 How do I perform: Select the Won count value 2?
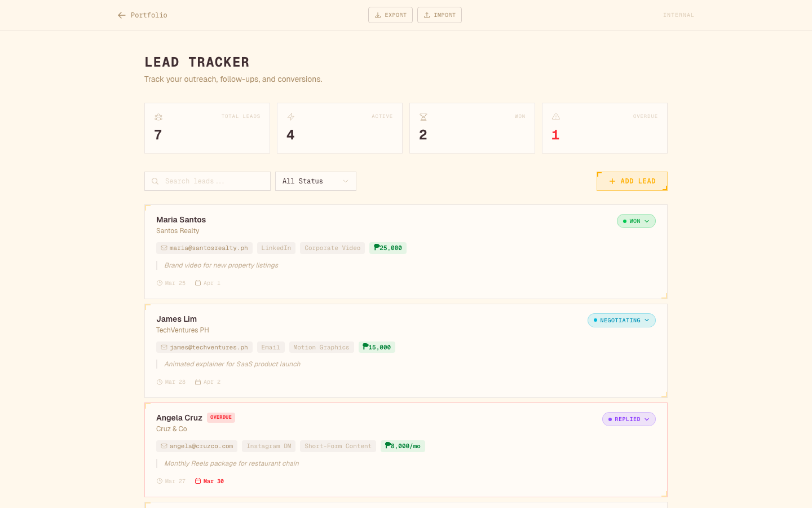(423, 135)
